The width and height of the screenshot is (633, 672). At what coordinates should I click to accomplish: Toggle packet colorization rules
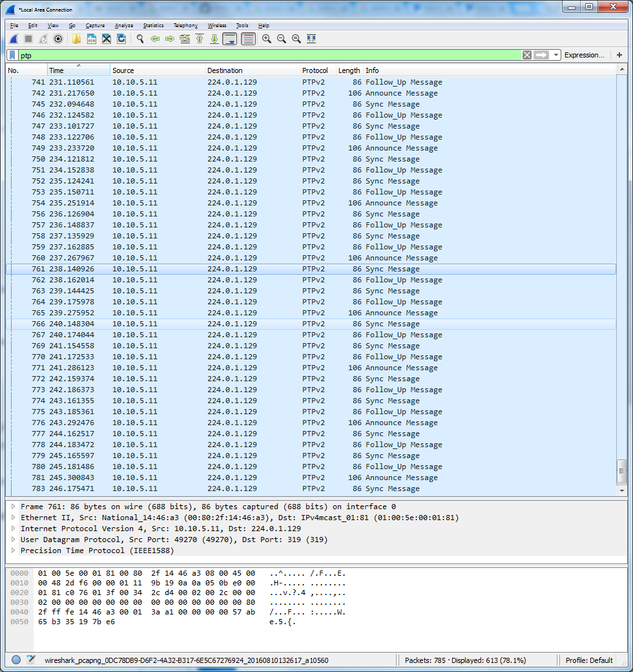249,39
